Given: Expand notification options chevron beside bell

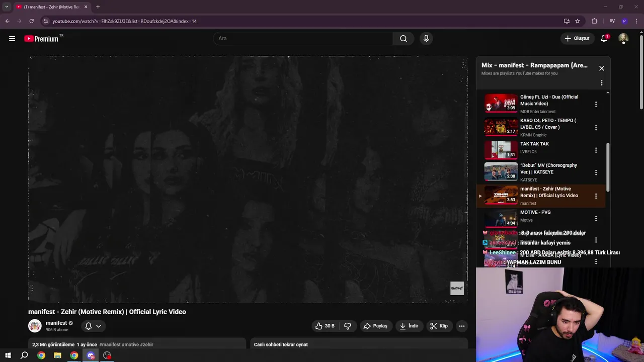Looking at the screenshot, I should [99, 326].
